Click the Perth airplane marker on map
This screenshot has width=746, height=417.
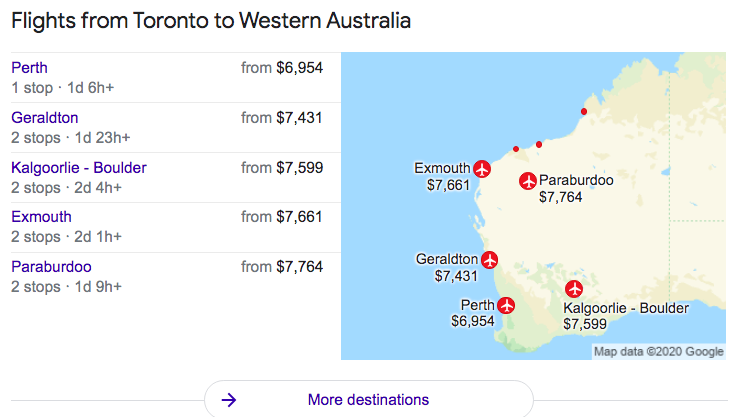506,305
